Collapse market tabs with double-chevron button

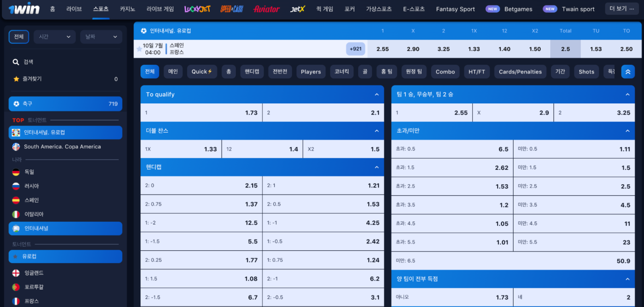point(628,72)
